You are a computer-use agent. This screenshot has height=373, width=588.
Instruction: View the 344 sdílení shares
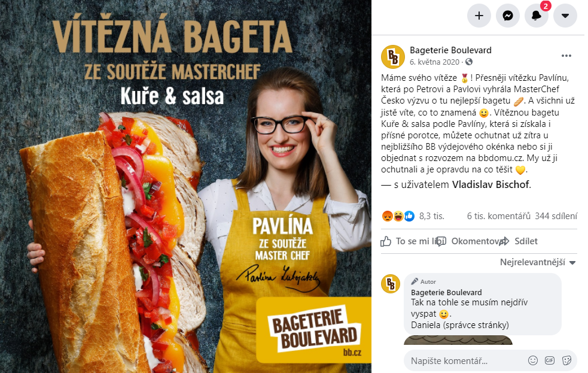pyautogui.click(x=556, y=216)
